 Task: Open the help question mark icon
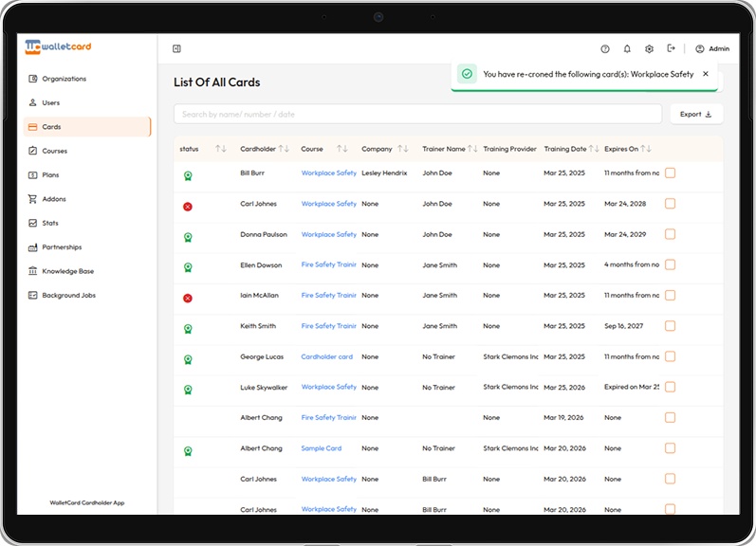coord(605,48)
